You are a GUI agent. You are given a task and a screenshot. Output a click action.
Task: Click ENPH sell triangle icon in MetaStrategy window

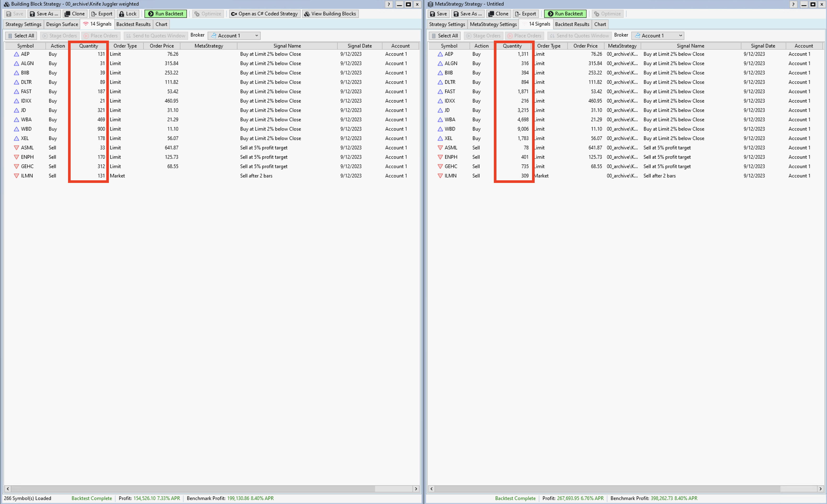pyautogui.click(x=440, y=157)
